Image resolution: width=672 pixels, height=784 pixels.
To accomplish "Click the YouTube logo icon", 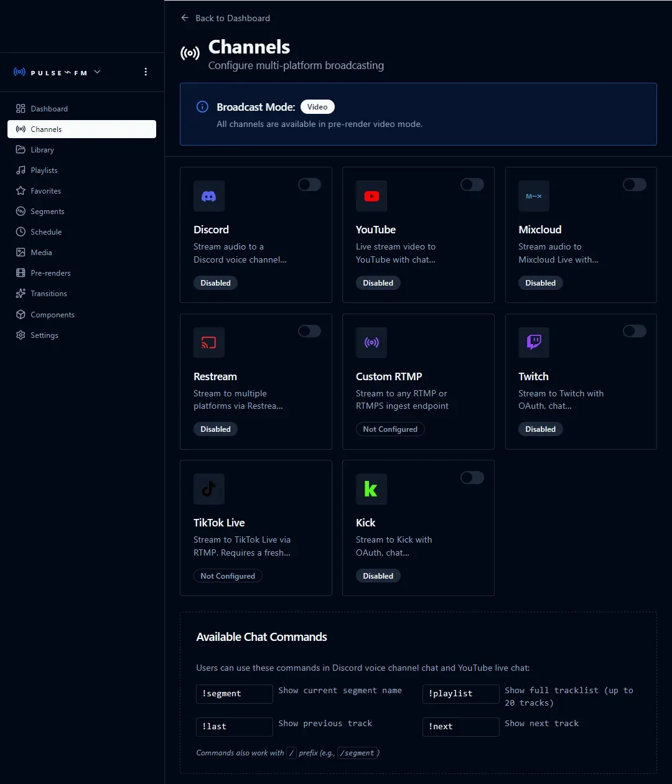I will point(371,196).
